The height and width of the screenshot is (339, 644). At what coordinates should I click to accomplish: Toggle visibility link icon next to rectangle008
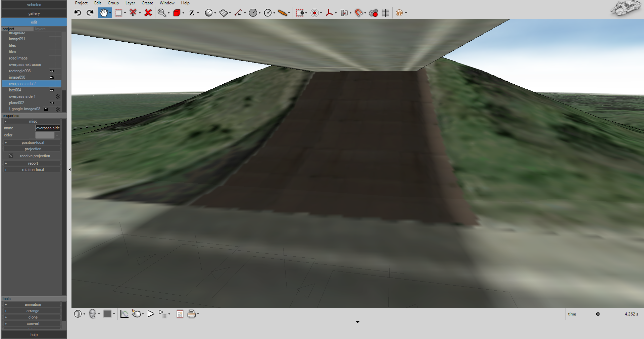52,71
